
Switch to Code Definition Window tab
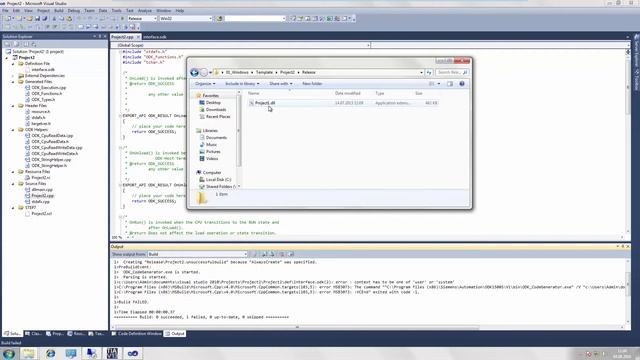pyautogui.click(x=136, y=333)
